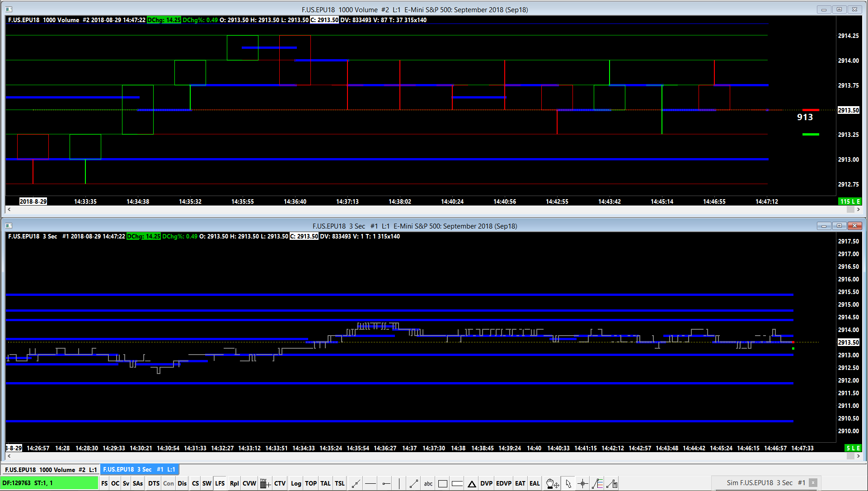This screenshot has height=491, width=868.
Task: Switch to F.US.EPU18 1000 Volume #2 tab
Action: click(x=51, y=470)
